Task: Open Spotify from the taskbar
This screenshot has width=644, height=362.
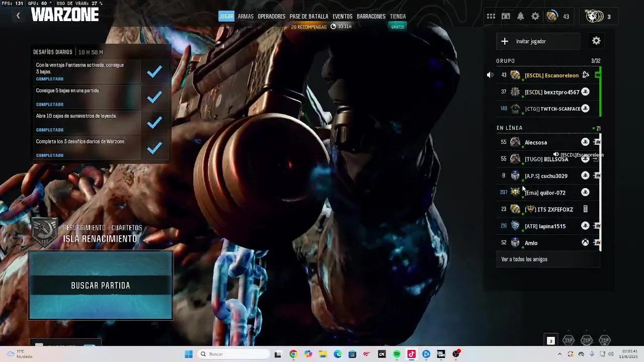Action: click(x=396, y=354)
